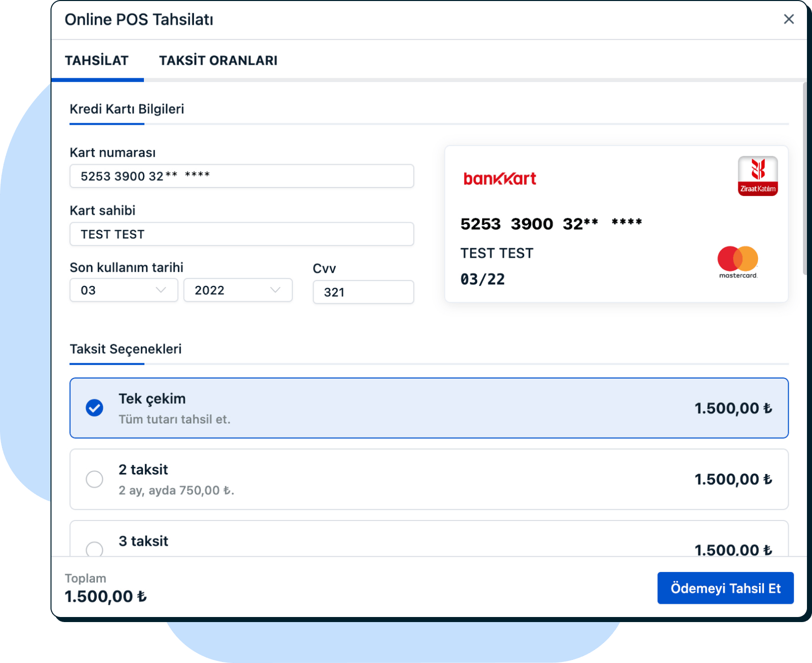This screenshot has height=663, width=812.
Task: Click the Mastercard logo on the card
Action: point(737,260)
